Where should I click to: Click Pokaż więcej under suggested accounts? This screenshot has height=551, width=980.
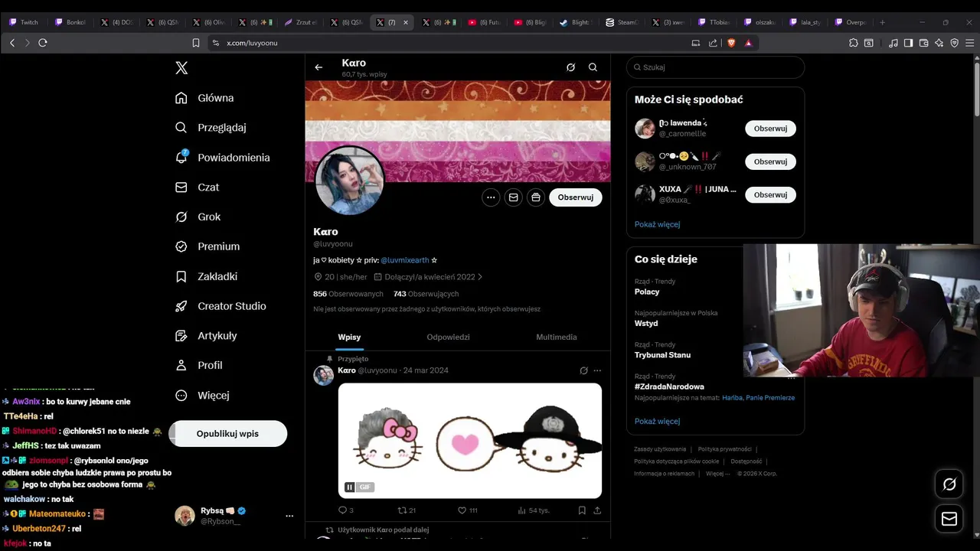657,224
